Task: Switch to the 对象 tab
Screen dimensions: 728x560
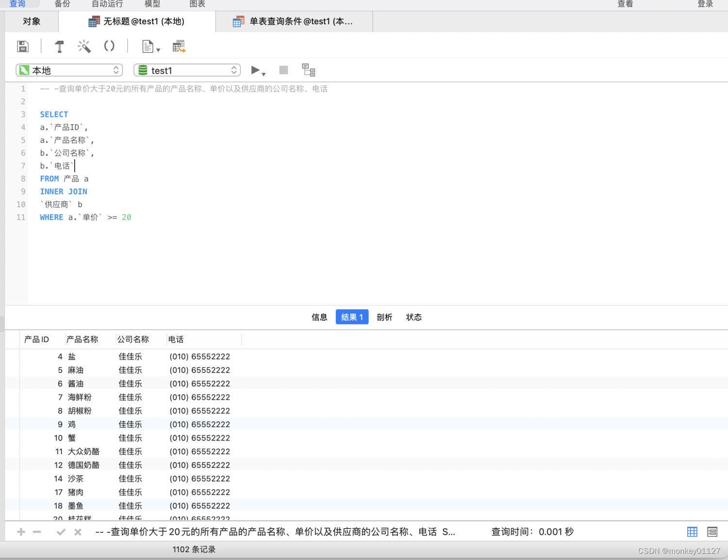Action: pos(32,21)
